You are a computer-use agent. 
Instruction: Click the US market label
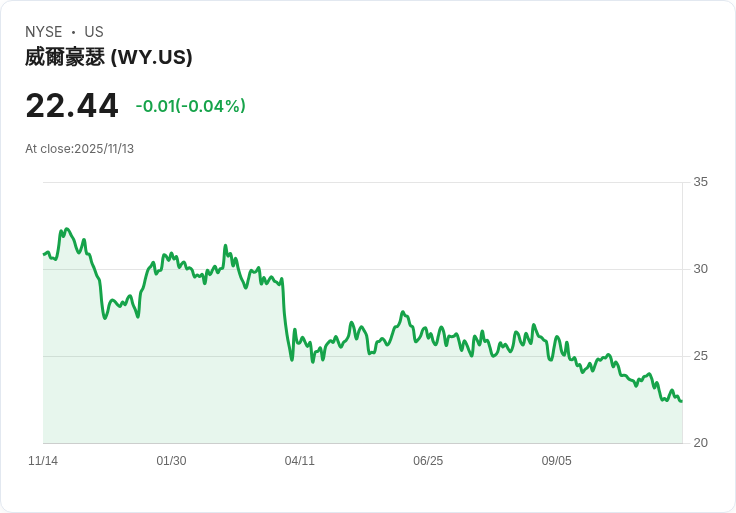(x=94, y=32)
